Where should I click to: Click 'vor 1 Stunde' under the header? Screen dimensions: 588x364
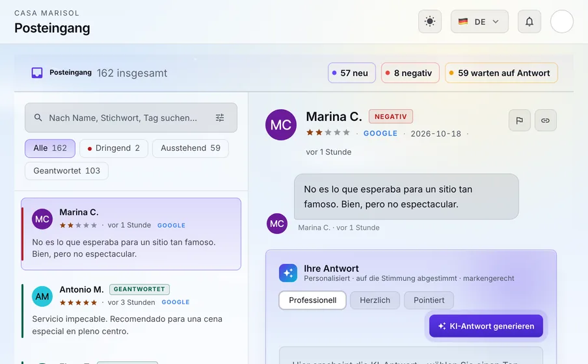pos(328,152)
